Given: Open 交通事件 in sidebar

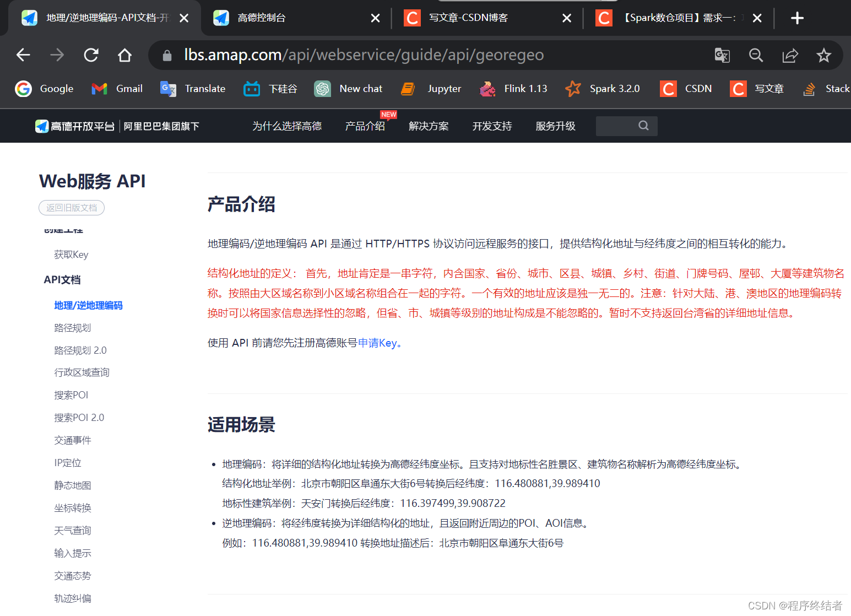Looking at the screenshot, I should (72, 440).
